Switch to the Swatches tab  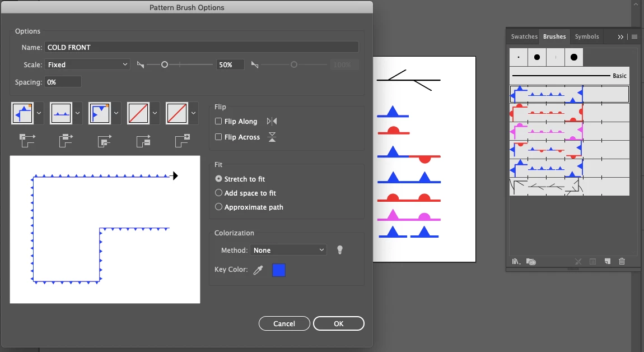coord(524,36)
